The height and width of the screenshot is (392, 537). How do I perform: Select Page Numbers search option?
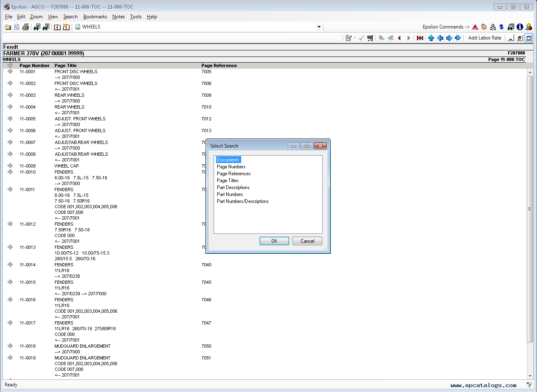click(231, 167)
